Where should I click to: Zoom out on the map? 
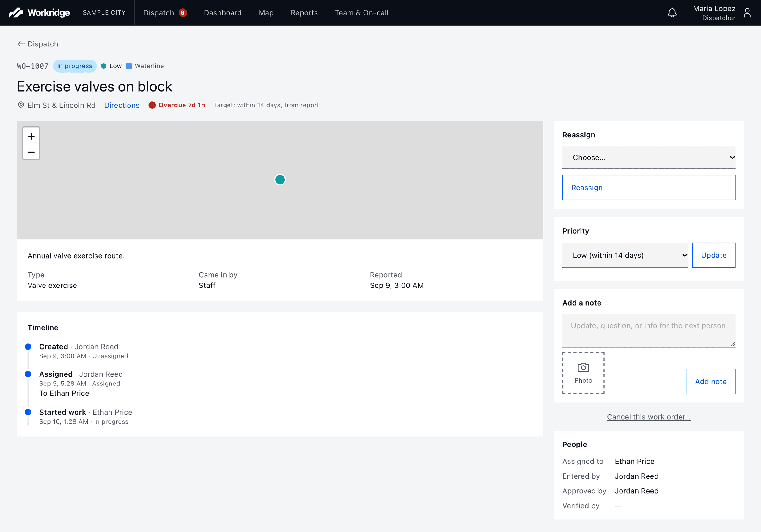31,152
